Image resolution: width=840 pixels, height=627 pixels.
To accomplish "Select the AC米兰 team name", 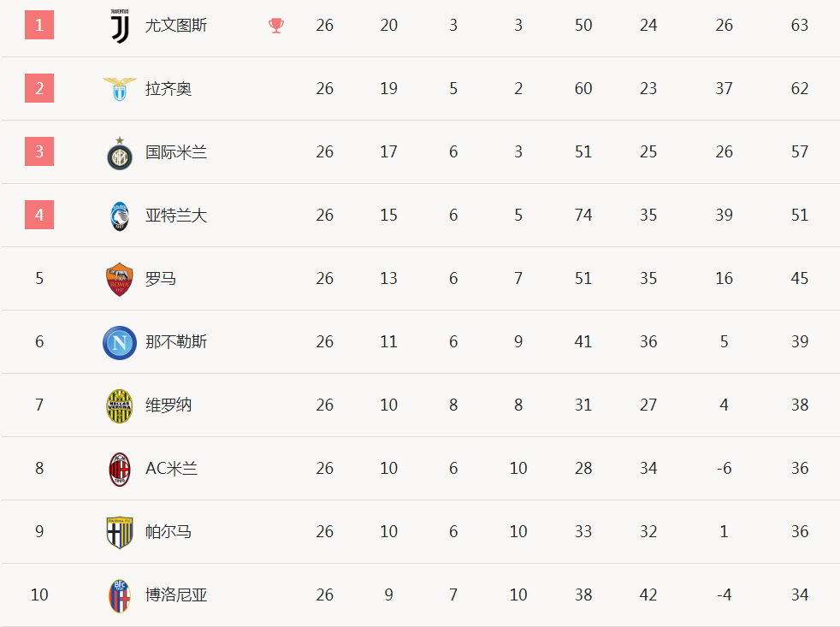I will [x=171, y=468].
